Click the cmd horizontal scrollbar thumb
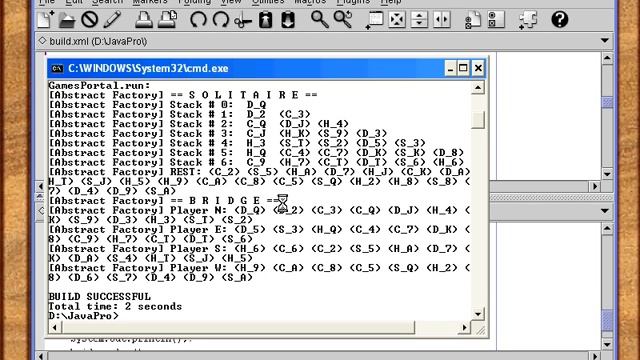This screenshot has height=360, width=640. (x=238, y=327)
